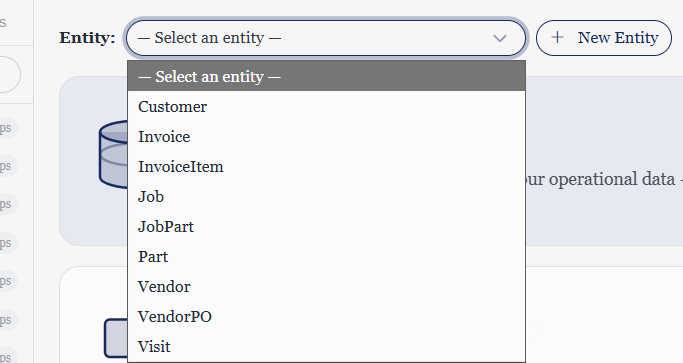The image size is (683, 363).
Task: Create a New Entity
Action: [x=604, y=38]
